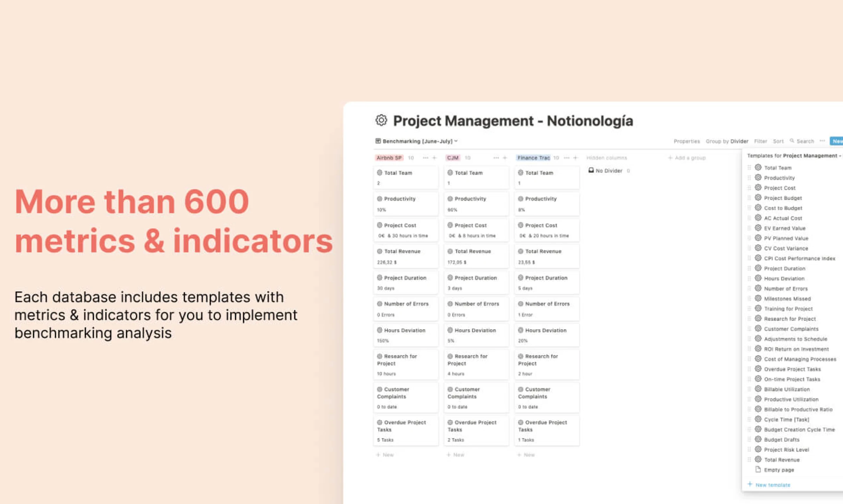Screen dimensions: 843x504
Task: Click the plus icon on the CJM group header
Action: click(x=505, y=158)
